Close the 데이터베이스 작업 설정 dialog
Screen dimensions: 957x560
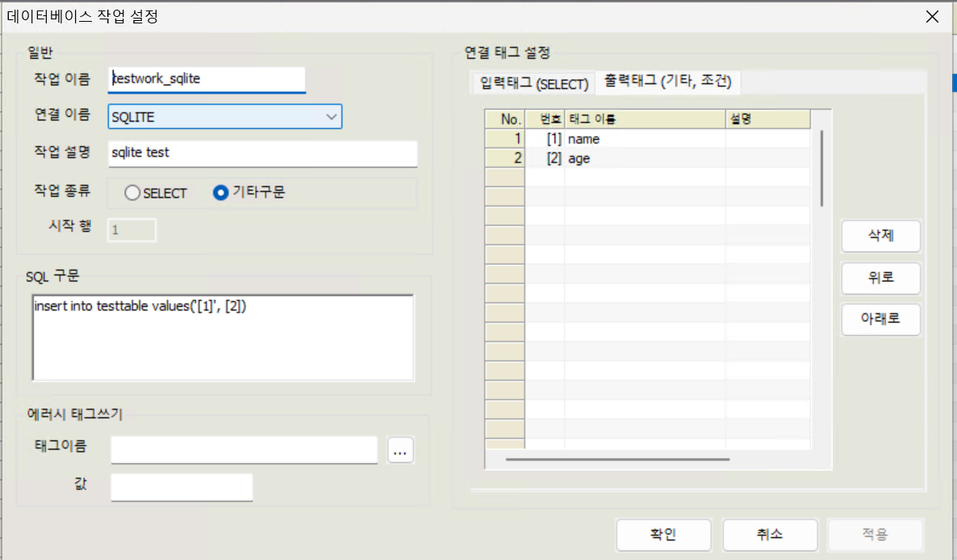pos(932,16)
